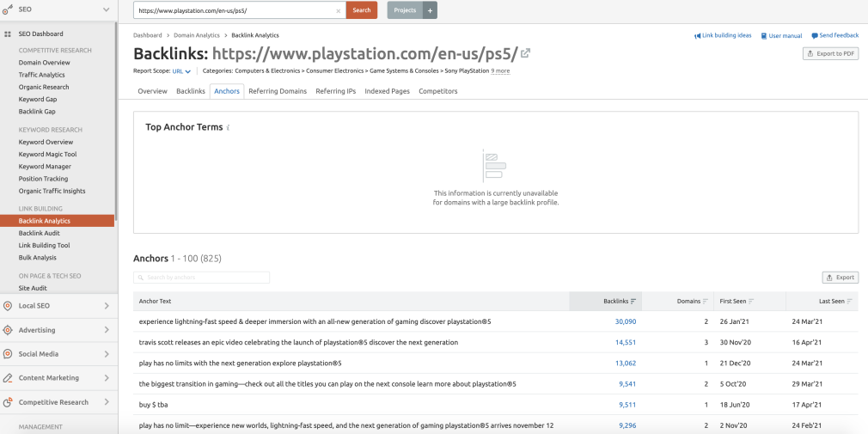Open Organic Research in sidebar
Viewport: 868px width, 434px height.
[44, 87]
